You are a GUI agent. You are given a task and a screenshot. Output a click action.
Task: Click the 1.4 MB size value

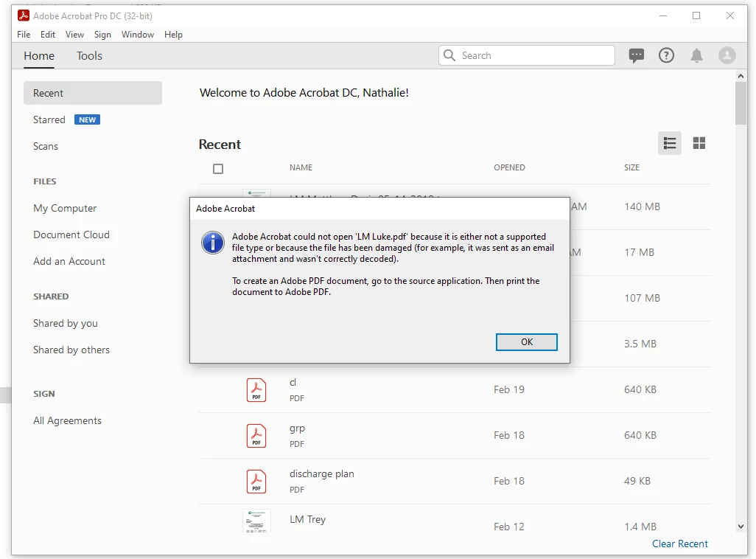pyautogui.click(x=640, y=527)
